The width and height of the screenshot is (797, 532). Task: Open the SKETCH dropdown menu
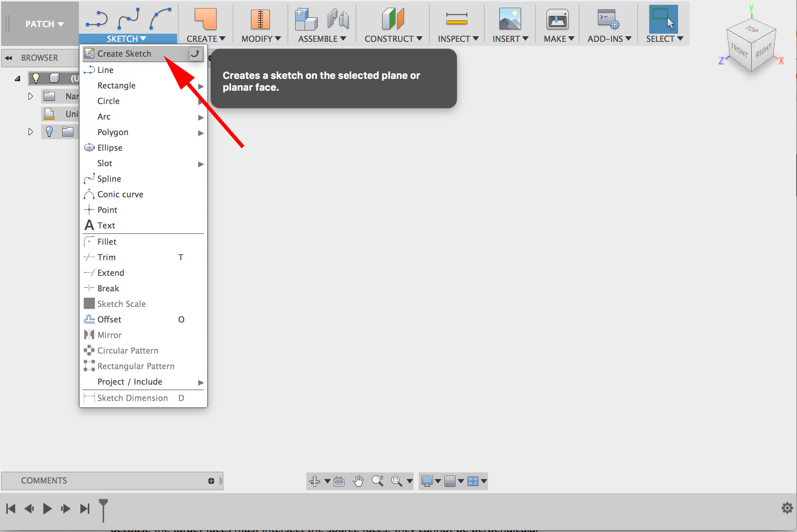coord(127,39)
